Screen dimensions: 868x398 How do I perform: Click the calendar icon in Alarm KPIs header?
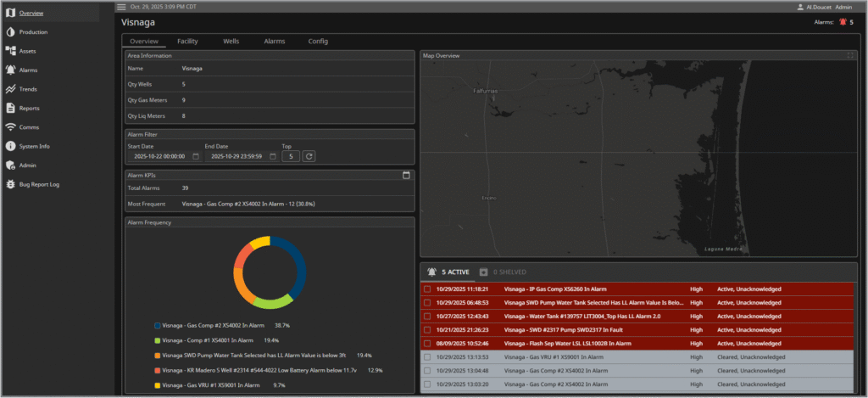click(x=406, y=175)
